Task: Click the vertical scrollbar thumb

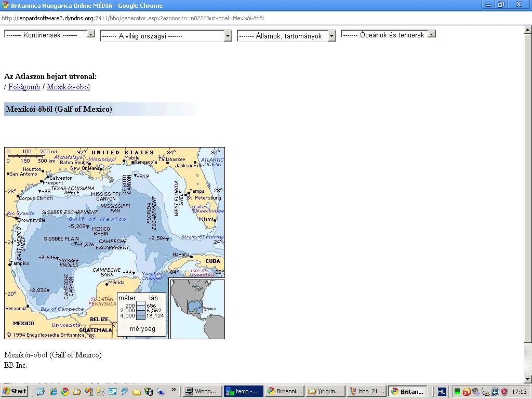Action: point(527,188)
